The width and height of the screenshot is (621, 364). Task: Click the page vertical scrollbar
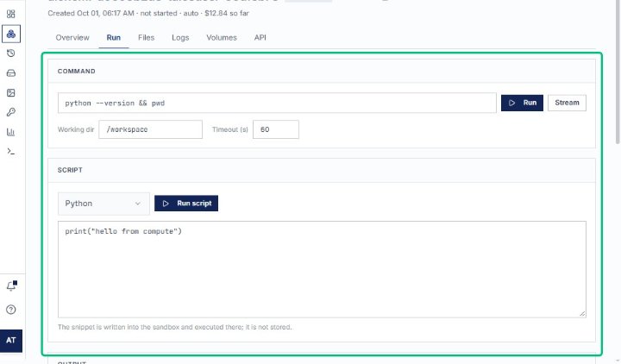tap(618, 72)
